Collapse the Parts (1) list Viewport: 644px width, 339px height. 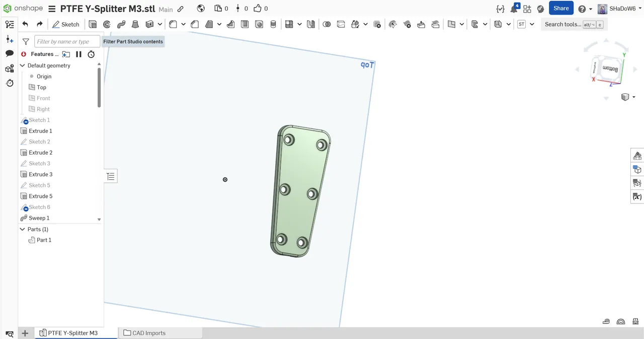pyautogui.click(x=22, y=229)
